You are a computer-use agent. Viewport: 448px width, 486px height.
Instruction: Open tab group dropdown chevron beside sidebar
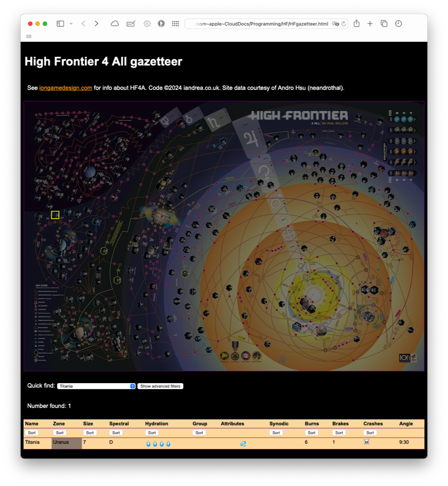click(71, 23)
